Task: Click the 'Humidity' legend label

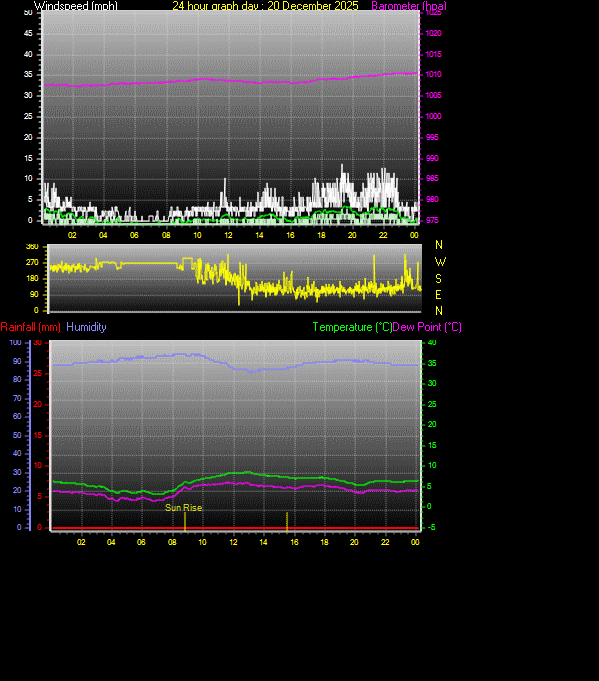Action: (86, 327)
